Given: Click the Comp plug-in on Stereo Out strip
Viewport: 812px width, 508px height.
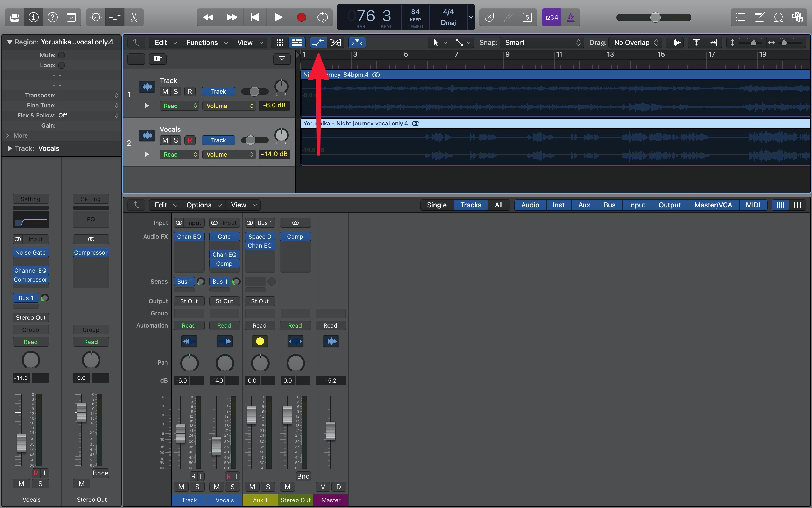Looking at the screenshot, I should tap(295, 237).
